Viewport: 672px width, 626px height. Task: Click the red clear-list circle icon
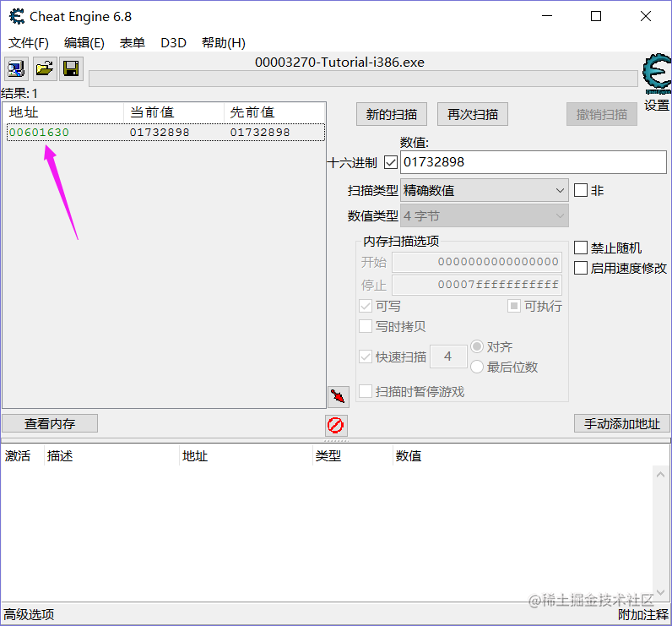click(x=335, y=425)
